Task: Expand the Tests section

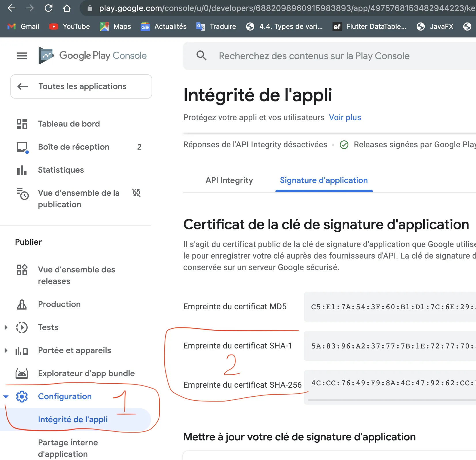Action: tap(6, 327)
